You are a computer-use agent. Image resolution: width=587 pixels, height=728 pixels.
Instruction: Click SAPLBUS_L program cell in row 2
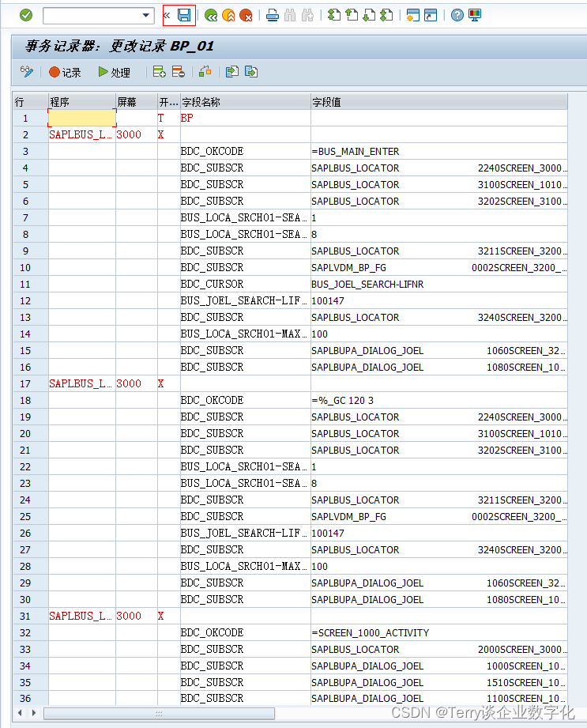point(82,134)
